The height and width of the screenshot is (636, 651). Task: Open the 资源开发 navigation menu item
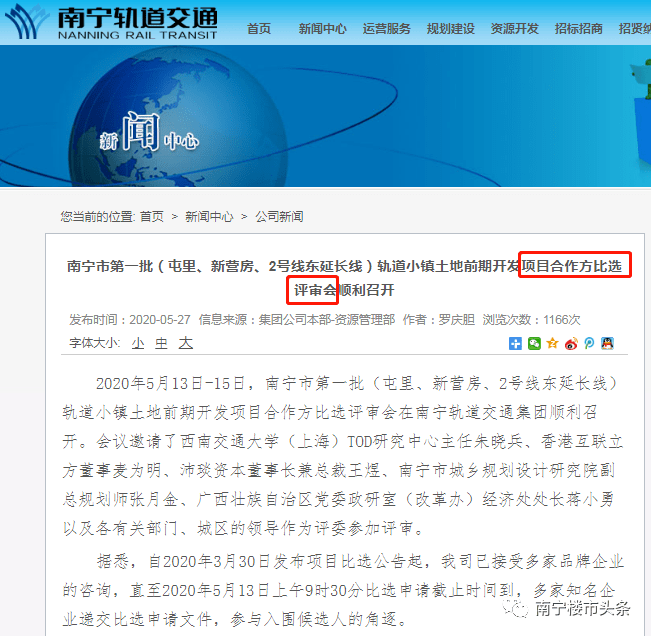click(514, 29)
